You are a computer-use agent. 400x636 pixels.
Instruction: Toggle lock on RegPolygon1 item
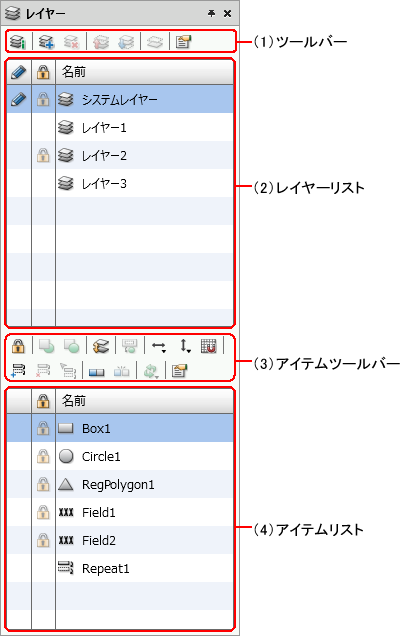pyautogui.click(x=43, y=484)
